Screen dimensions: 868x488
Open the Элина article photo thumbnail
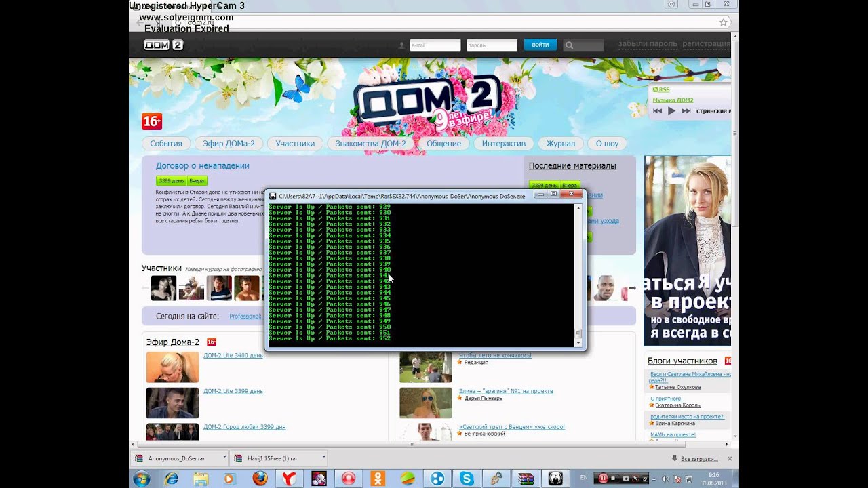point(425,403)
